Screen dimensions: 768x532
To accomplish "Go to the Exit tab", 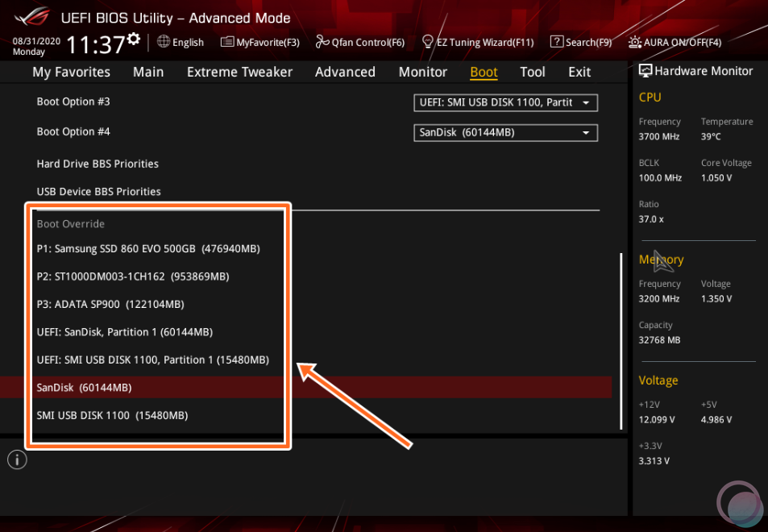I will 579,72.
